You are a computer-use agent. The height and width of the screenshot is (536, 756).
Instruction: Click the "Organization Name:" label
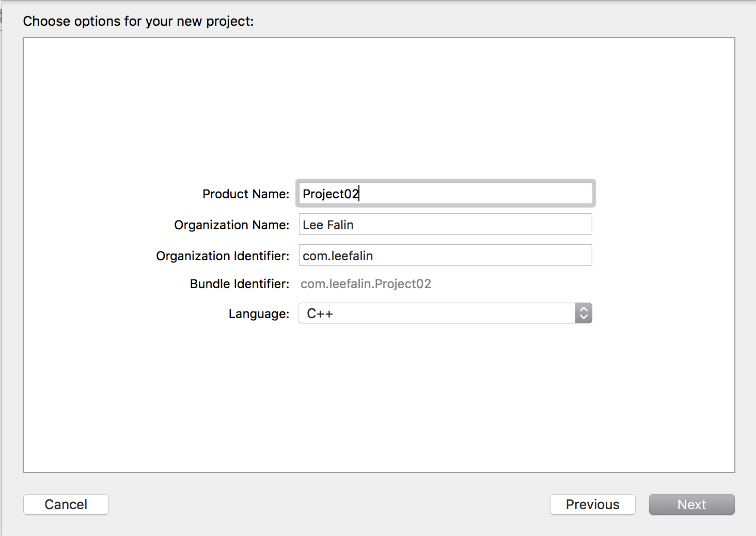point(232,225)
